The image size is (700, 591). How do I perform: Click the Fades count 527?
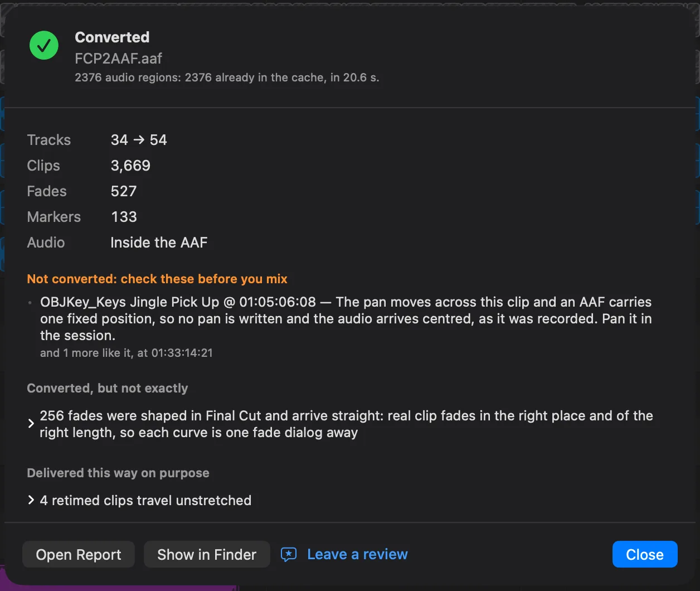[x=124, y=191]
